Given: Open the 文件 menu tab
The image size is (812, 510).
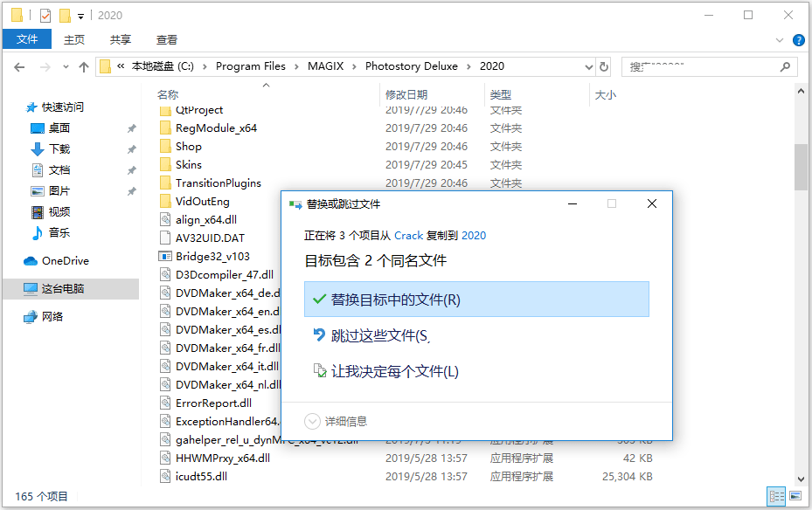Looking at the screenshot, I should pyautogui.click(x=27, y=39).
